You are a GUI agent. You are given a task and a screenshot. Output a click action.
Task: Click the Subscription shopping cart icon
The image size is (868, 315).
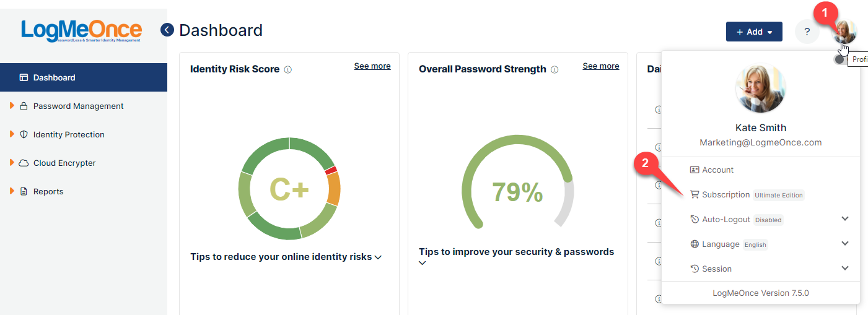point(695,194)
